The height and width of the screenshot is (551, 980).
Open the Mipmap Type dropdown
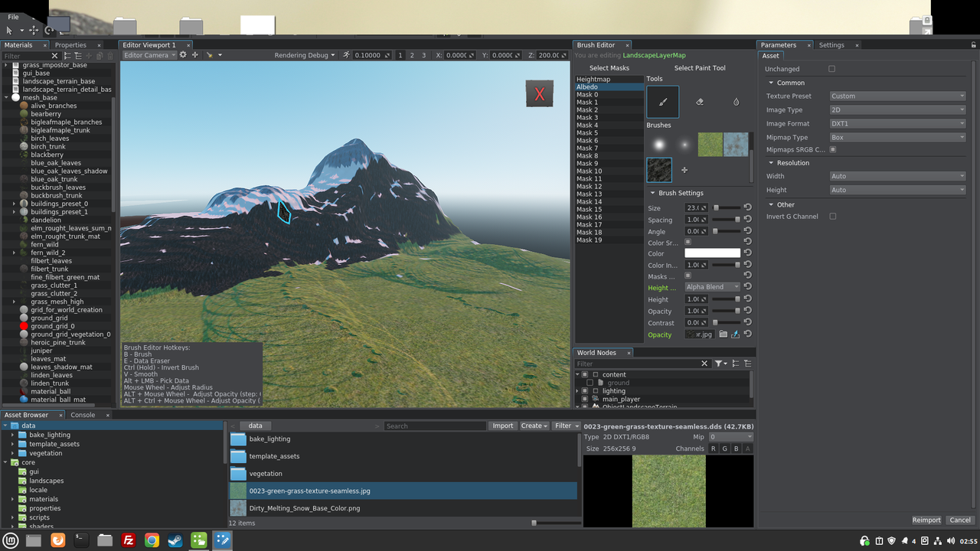(897, 138)
